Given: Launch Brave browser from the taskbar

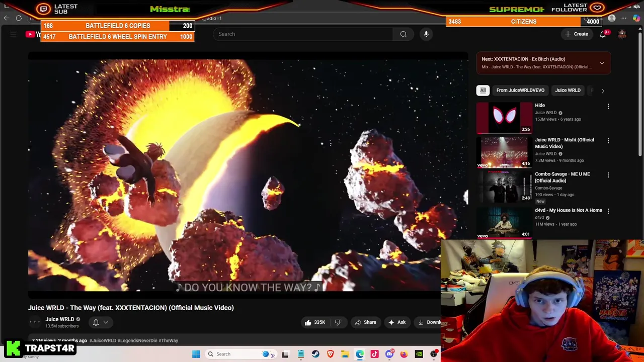Looking at the screenshot, I should pos(330,354).
